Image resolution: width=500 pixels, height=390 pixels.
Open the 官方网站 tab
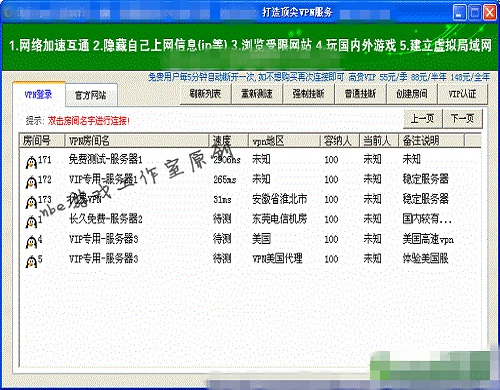click(x=91, y=96)
